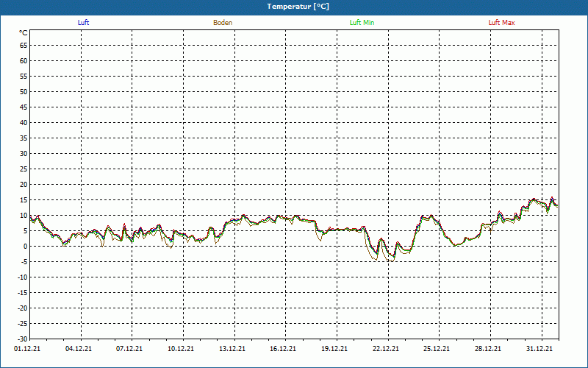Click the 45 value on temperature axis
Screen dimensions: 588x368
pos(24,107)
